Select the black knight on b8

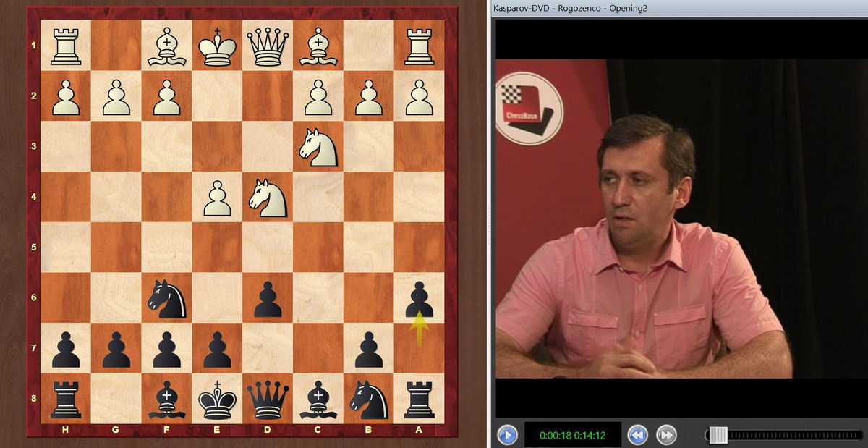point(369,400)
